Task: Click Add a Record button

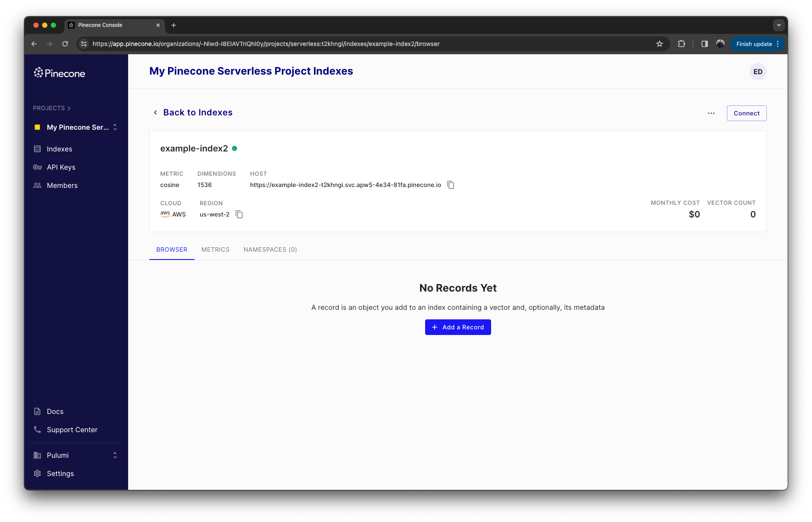Action: pos(458,327)
